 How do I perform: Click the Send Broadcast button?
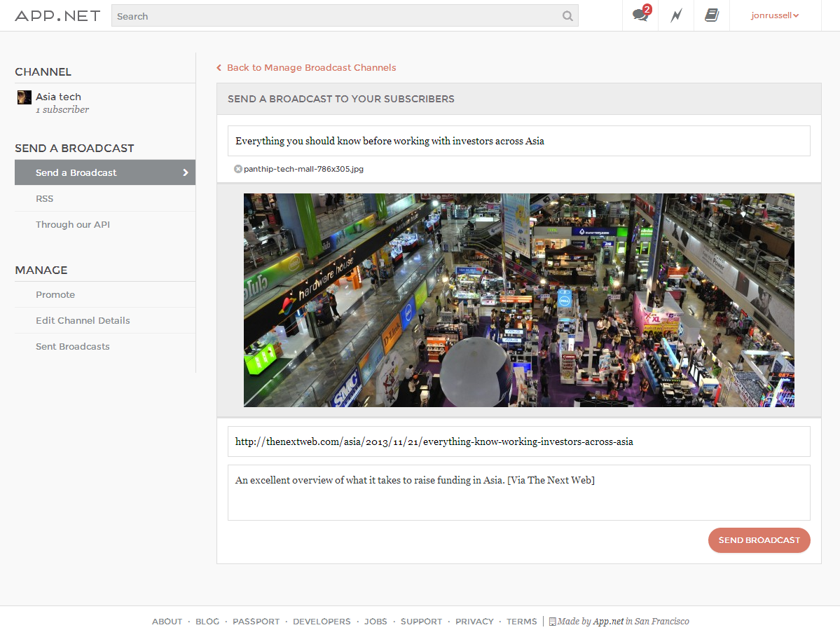pyautogui.click(x=759, y=540)
